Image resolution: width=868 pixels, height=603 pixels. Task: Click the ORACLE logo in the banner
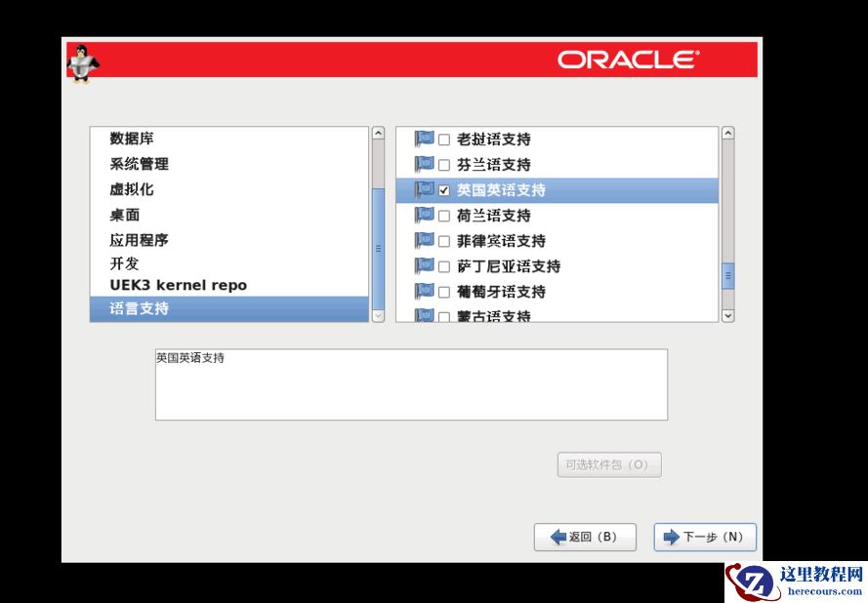(629, 60)
